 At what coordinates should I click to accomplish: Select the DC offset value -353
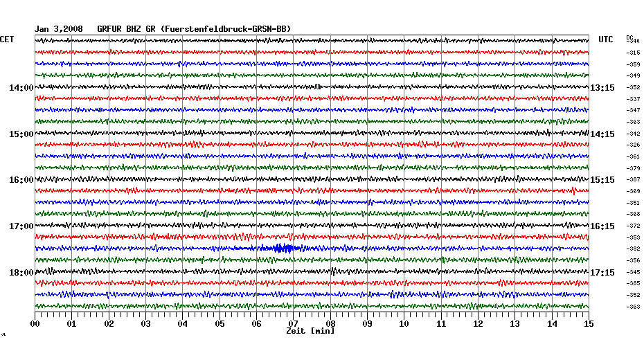tap(633, 237)
